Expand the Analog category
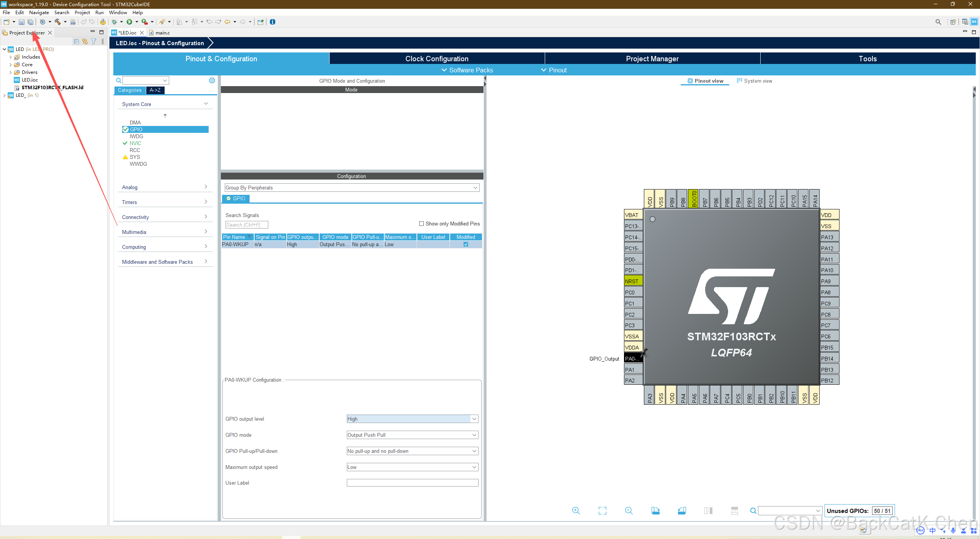This screenshot has width=980, height=539. tap(165, 187)
